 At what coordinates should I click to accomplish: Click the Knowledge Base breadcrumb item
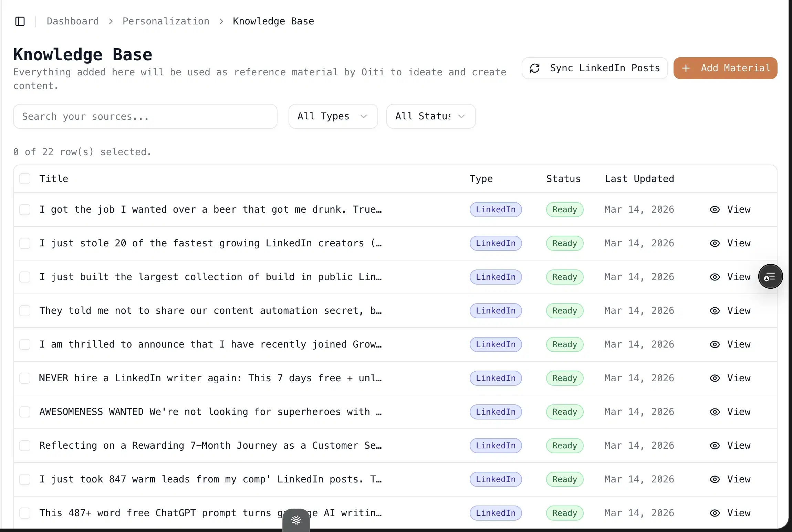click(273, 21)
